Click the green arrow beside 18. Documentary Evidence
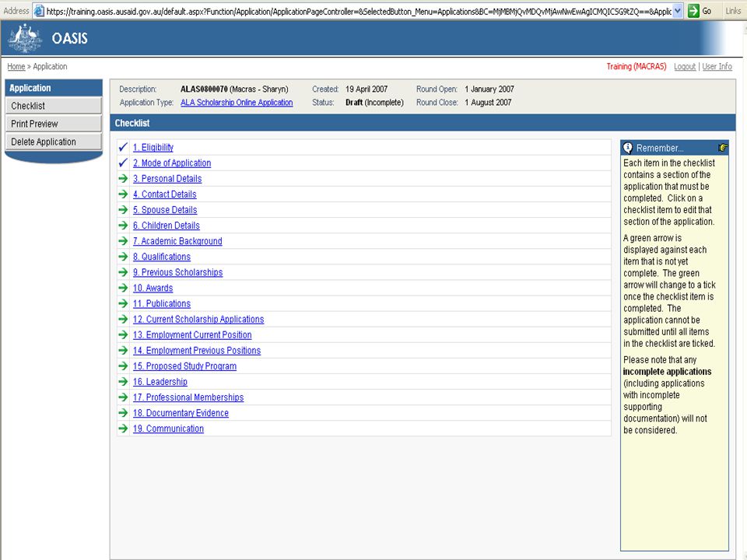747x560 pixels. (123, 413)
